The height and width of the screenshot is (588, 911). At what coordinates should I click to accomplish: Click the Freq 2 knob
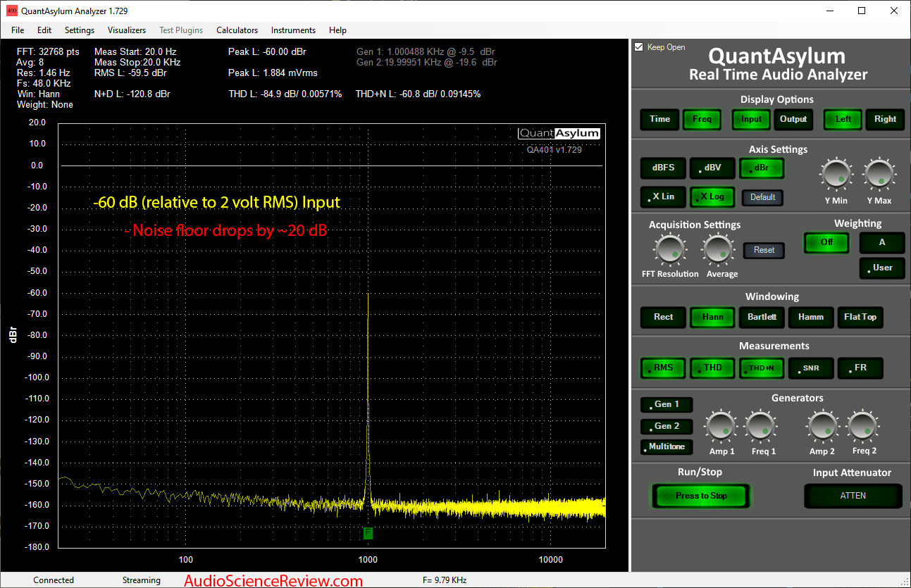863,425
